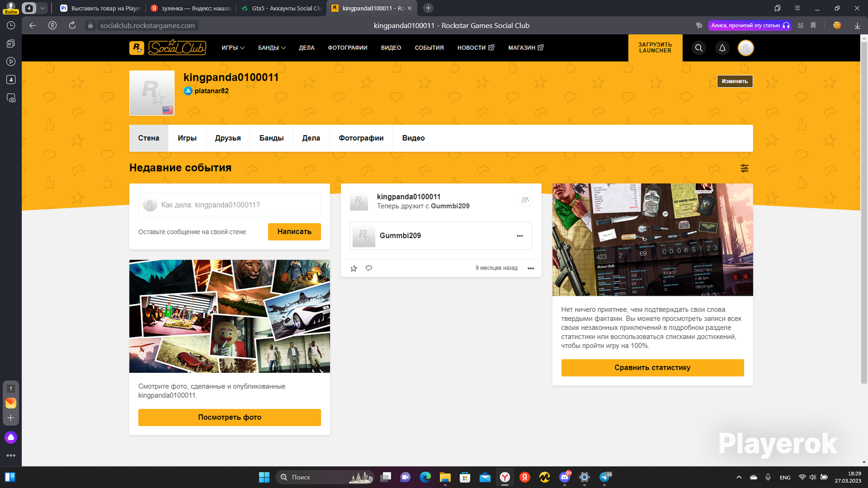Click the Изменить profile button
Viewport: 868px width, 488px height.
tap(735, 81)
